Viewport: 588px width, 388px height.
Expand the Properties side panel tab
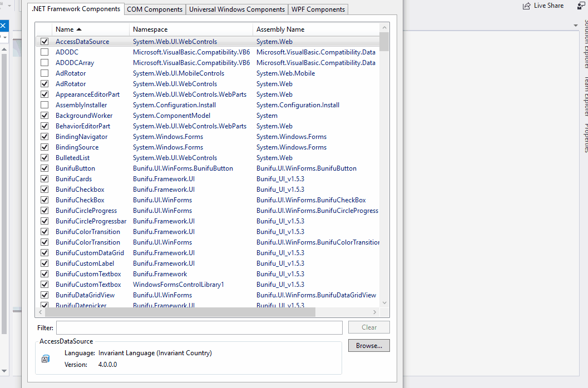(585, 137)
